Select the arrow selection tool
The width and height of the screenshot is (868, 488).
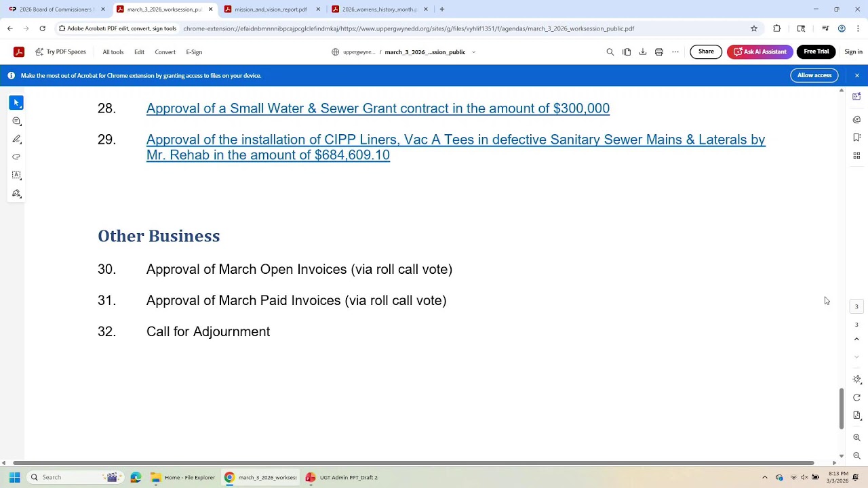tap(16, 102)
